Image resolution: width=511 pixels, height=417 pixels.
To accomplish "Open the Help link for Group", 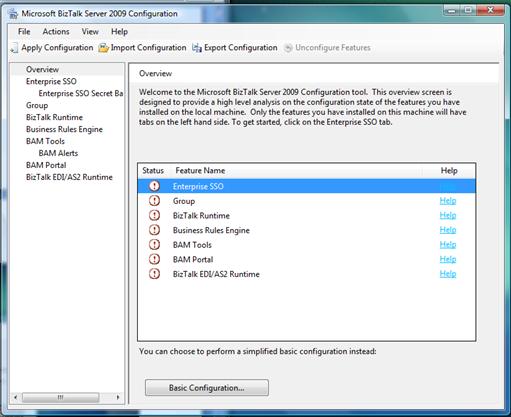I will click(x=448, y=201).
